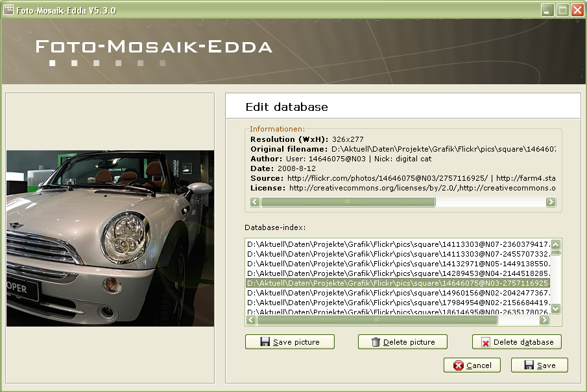
Task: Click the Date value 2008-8-12
Action: pos(296,168)
